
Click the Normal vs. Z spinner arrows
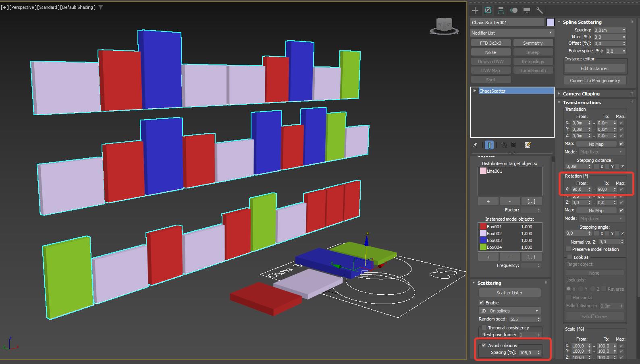point(622,242)
